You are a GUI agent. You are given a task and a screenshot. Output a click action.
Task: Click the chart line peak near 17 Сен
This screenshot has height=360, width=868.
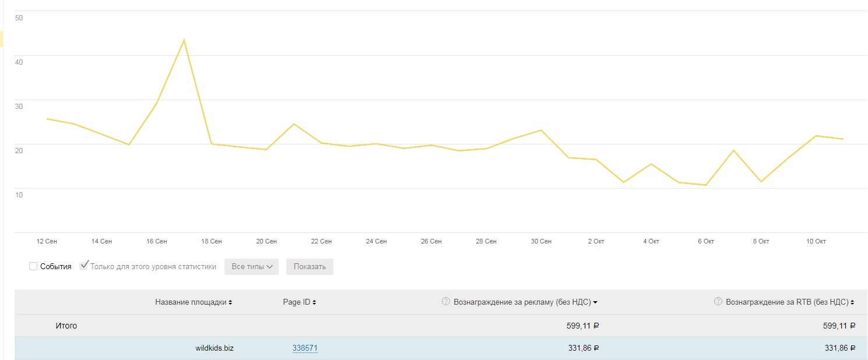tap(184, 40)
